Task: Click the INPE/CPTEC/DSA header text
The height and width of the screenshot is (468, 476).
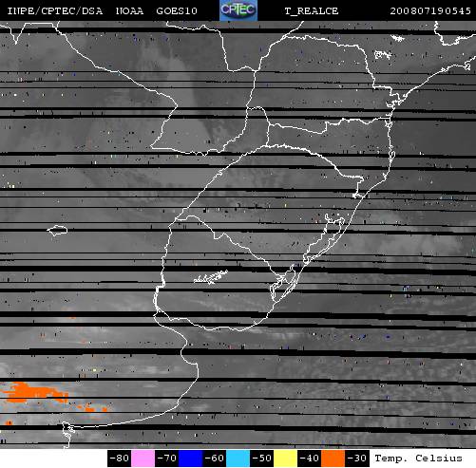Action: pyautogui.click(x=55, y=11)
